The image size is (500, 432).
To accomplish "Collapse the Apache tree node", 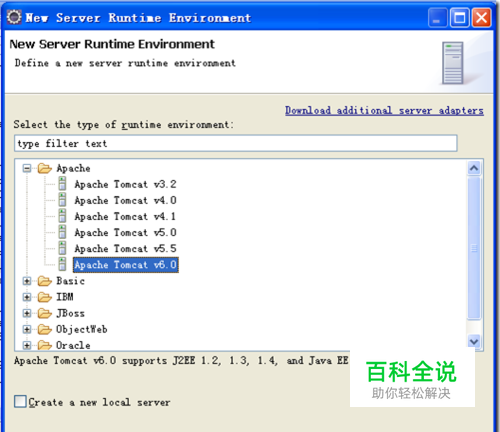I will (27, 168).
